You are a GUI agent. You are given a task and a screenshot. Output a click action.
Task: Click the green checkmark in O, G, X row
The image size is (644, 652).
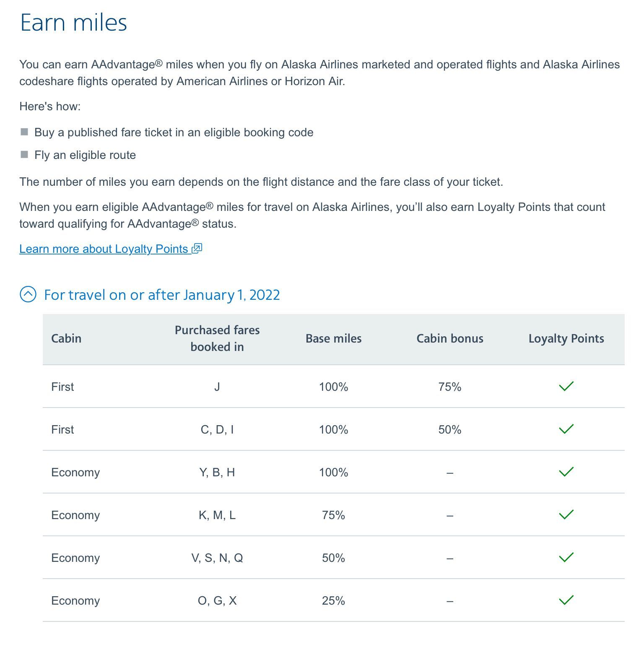(566, 600)
